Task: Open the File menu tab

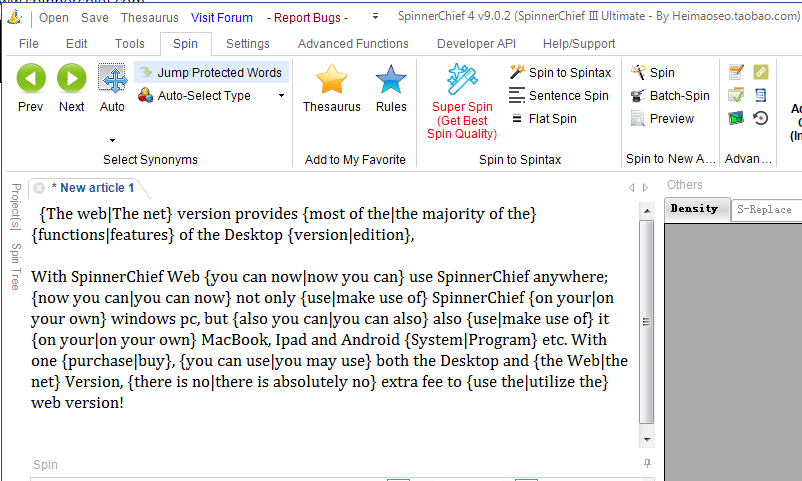Action: coord(29,44)
